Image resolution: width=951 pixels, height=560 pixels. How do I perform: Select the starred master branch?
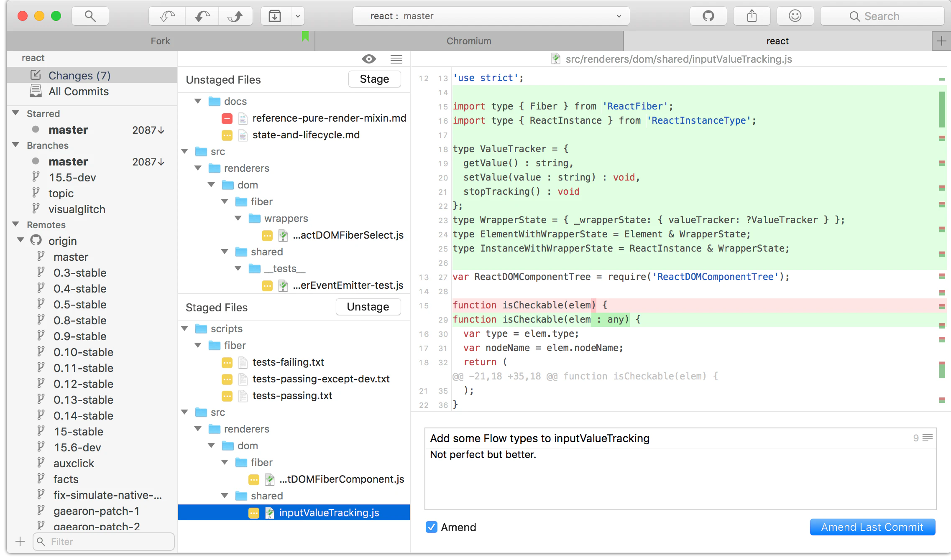92,130
